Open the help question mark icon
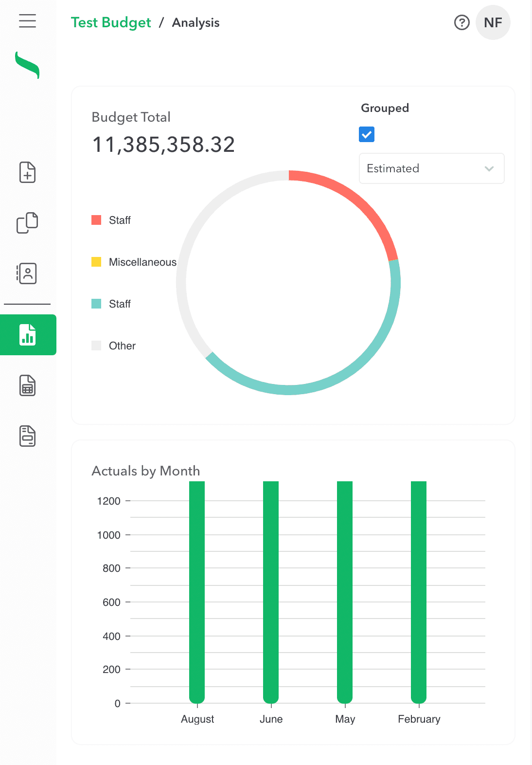The height and width of the screenshot is (765, 532). [x=462, y=22]
